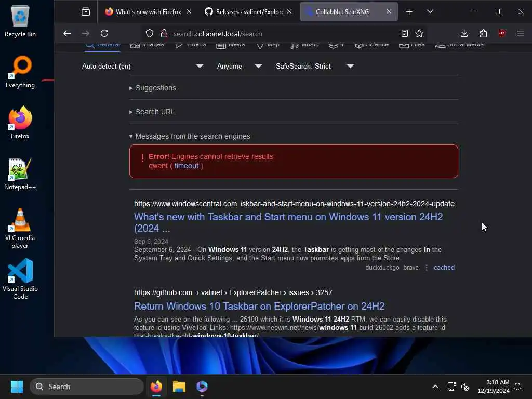The image size is (532, 399).
Task: Select the Social Media search category
Action: [459, 46]
